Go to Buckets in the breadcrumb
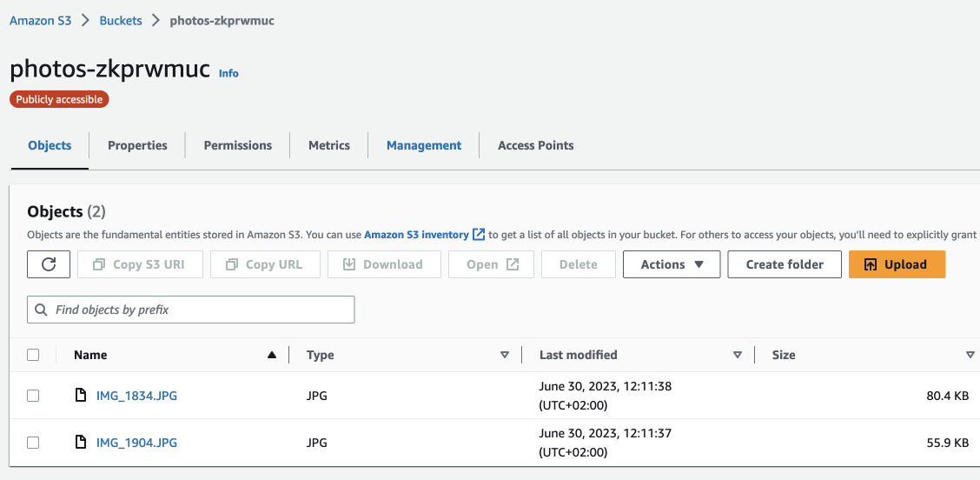This screenshot has height=480, width=980. 121,20
